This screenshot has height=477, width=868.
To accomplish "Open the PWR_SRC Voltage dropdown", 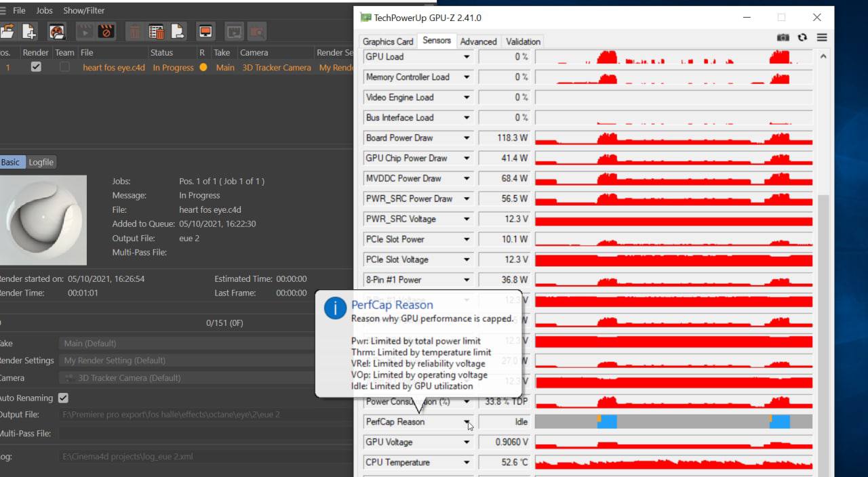I will 467,220.
